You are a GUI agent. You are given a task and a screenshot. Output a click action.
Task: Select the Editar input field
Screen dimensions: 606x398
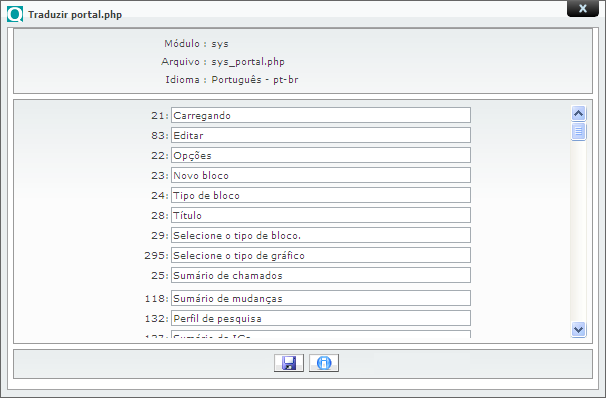[321, 135]
